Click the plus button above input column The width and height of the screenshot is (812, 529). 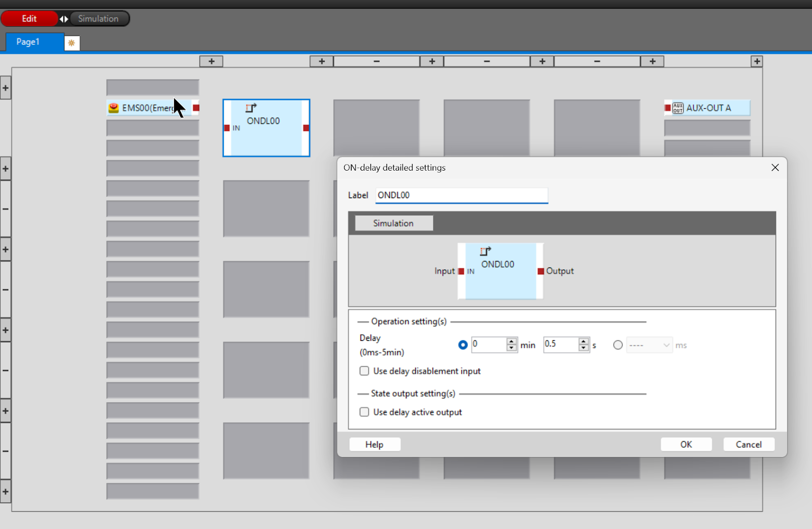point(212,61)
